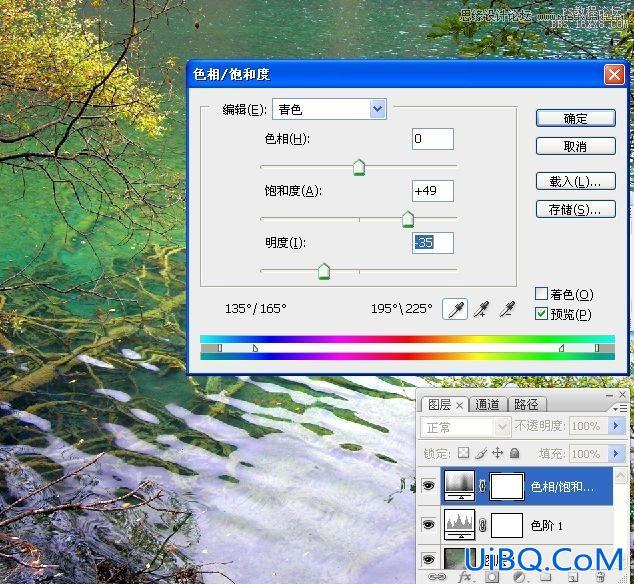The height and width of the screenshot is (584, 634).
Task: Close the layers panel window
Action: (622, 394)
